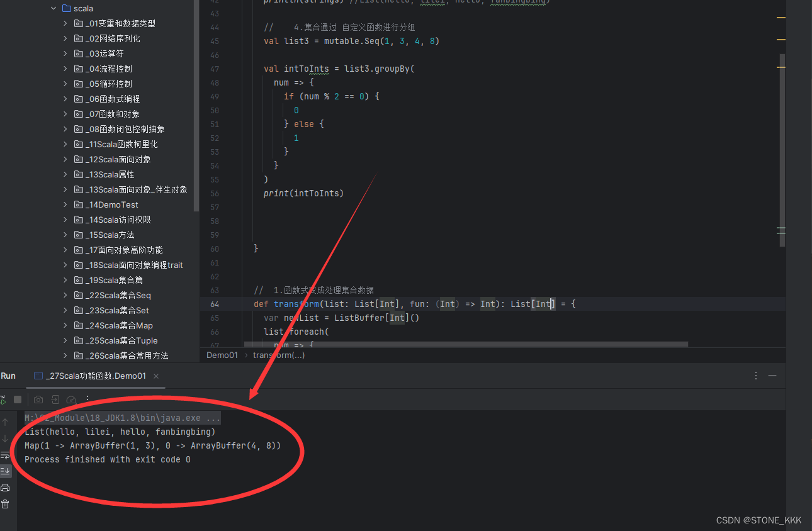Click package icon of _24Scala集合Map
The image size is (812, 531).
tap(79, 325)
